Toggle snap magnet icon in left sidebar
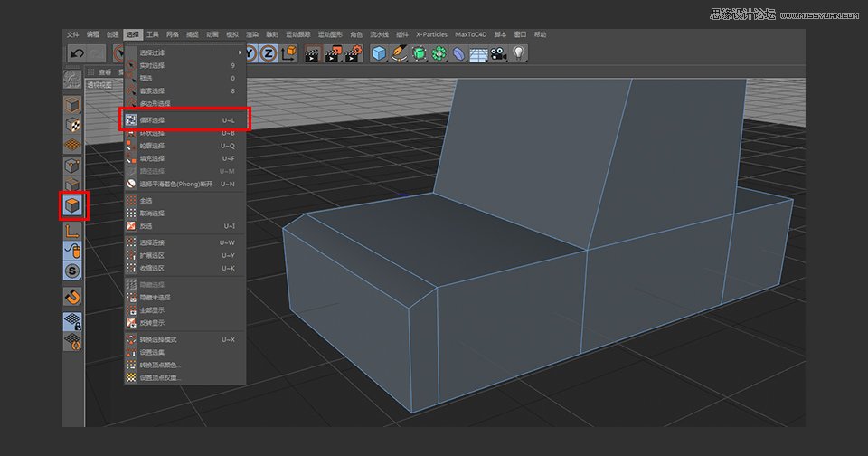 [x=72, y=296]
